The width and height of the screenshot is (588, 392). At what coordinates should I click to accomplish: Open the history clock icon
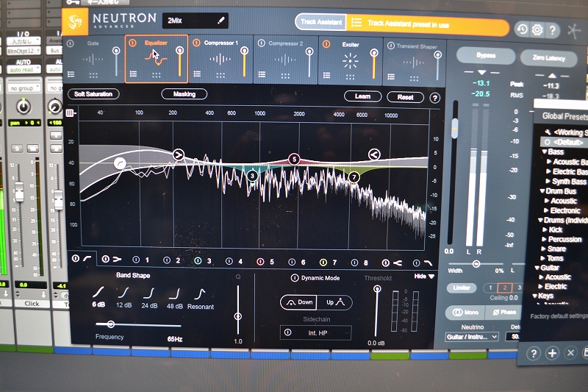coord(522,29)
